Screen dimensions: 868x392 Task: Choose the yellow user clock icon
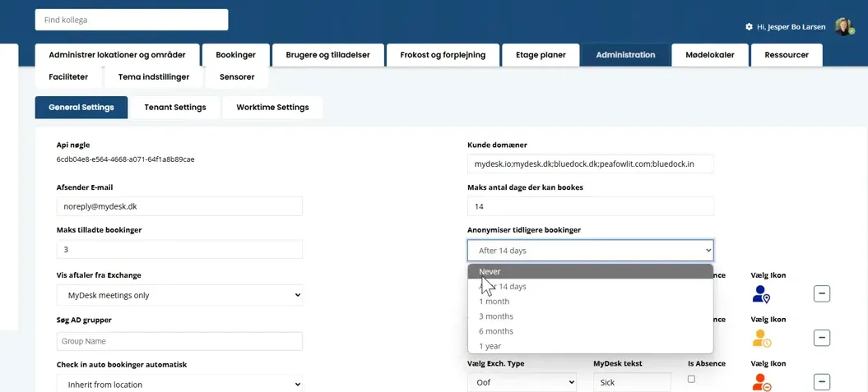[x=761, y=338]
